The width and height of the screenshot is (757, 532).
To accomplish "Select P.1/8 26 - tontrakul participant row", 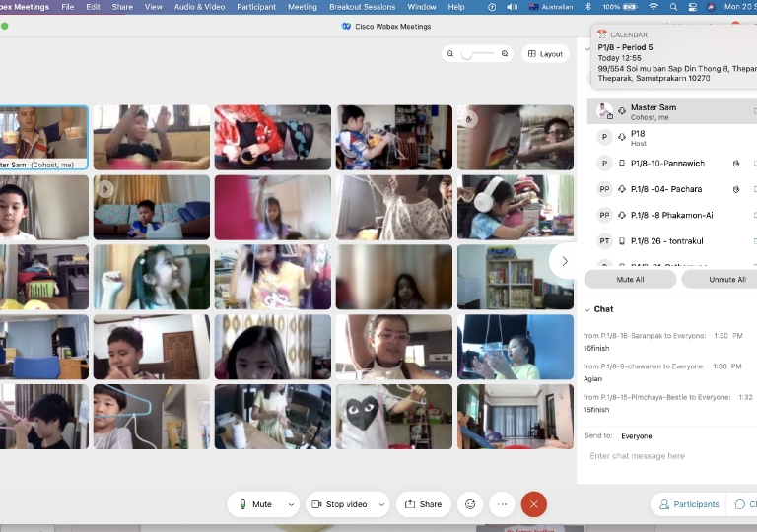I will [672, 241].
